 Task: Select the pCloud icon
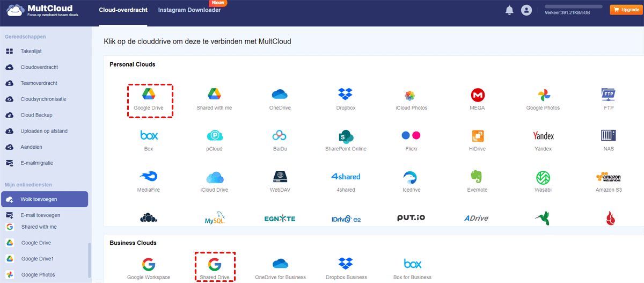[214, 141]
